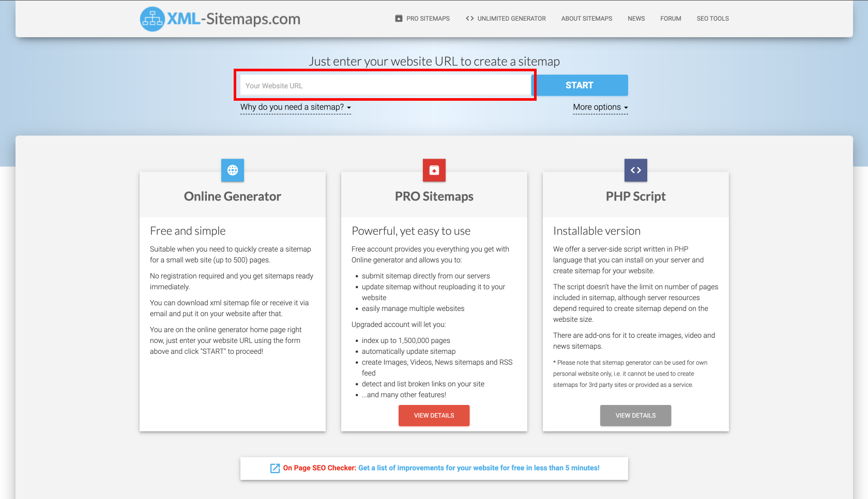Click the Free and simple subheading
This screenshot has width=868, height=499.
pos(188,231)
